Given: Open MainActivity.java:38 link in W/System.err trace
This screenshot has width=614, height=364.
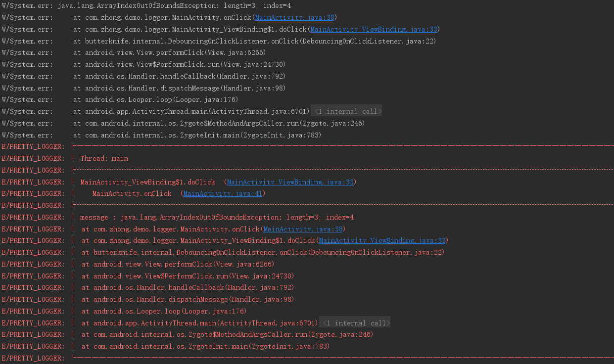Looking at the screenshot, I should pos(294,17).
